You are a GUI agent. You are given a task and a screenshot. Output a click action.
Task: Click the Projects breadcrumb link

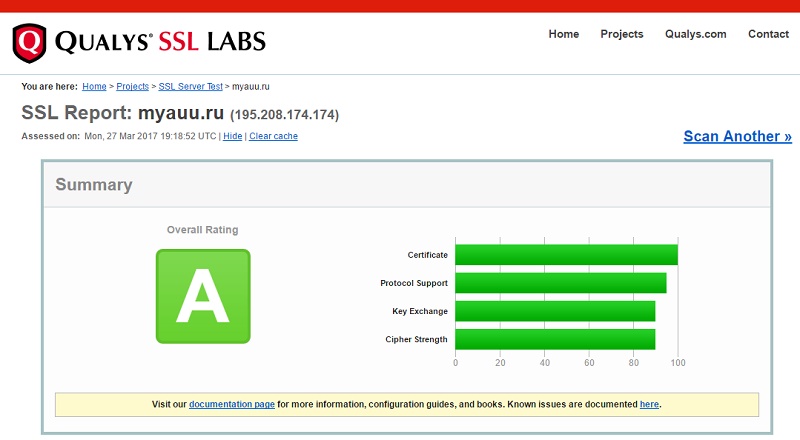(x=133, y=86)
